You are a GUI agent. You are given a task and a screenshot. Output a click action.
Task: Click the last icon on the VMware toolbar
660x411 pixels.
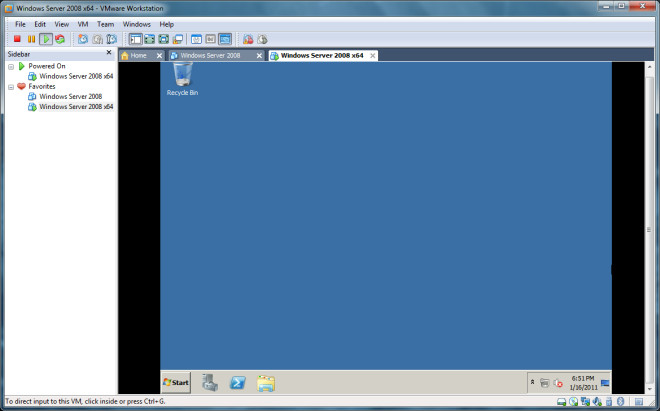tap(262, 39)
